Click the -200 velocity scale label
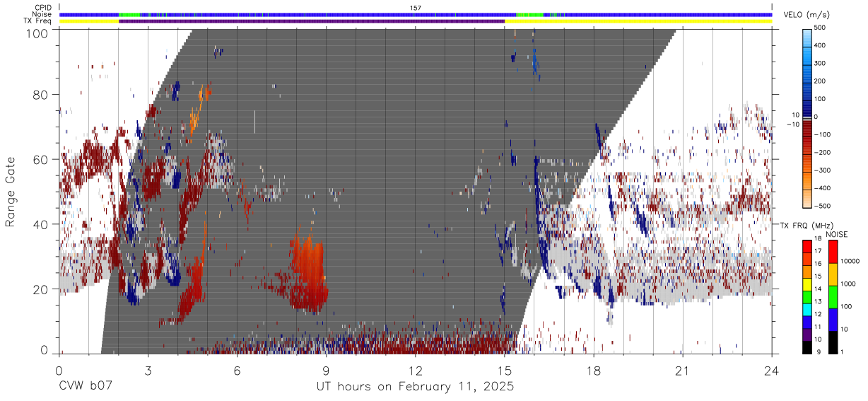The width and height of the screenshot is (868, 401). tap(824, 152)
